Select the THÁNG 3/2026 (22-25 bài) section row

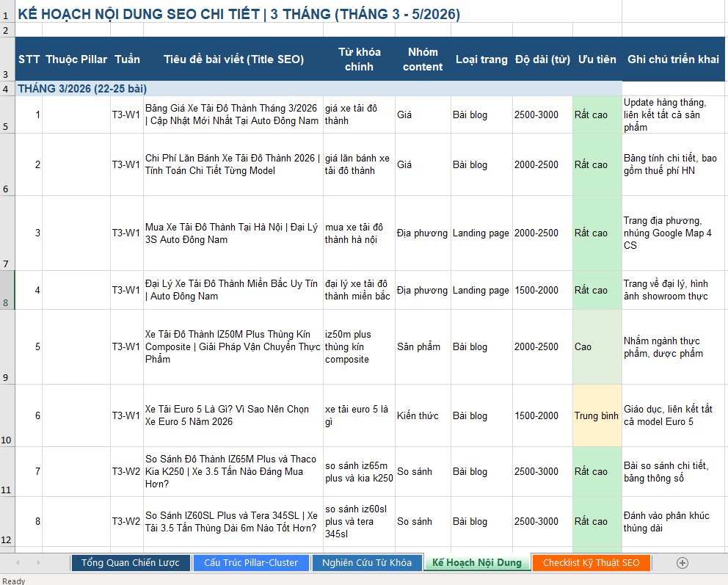point(318,89)
